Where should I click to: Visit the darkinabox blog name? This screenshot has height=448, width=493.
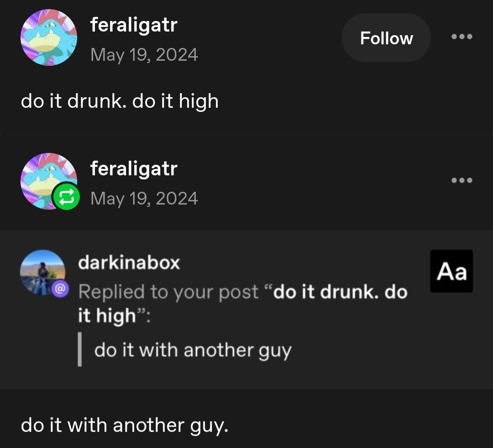129,263
